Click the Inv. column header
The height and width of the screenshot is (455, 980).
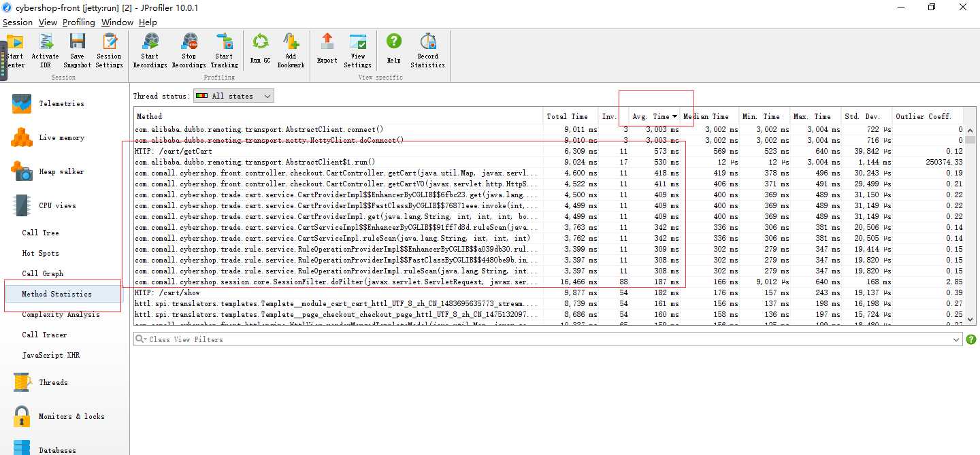tap(612, 116)
